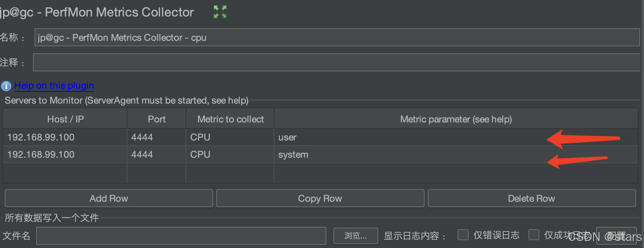Sort by the Host / IP column header
Image resolution: width=644 pixels, height=248 pixels.
pos(65,119)
